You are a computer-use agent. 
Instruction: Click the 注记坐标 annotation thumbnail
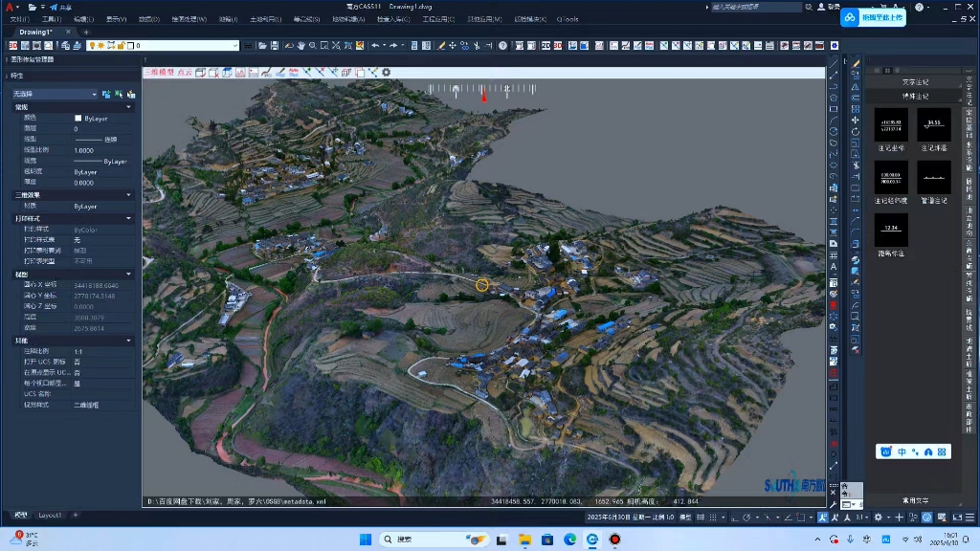click(891, 123)
